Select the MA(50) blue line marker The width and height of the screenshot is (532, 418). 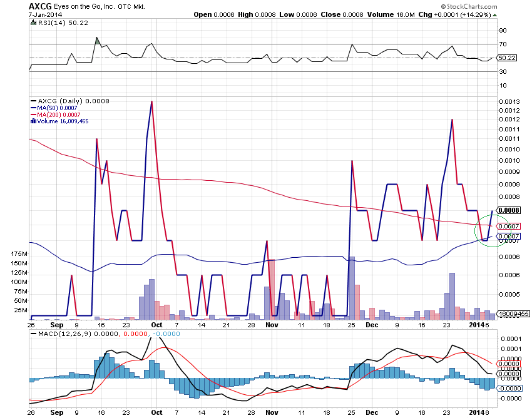(33, 108)
